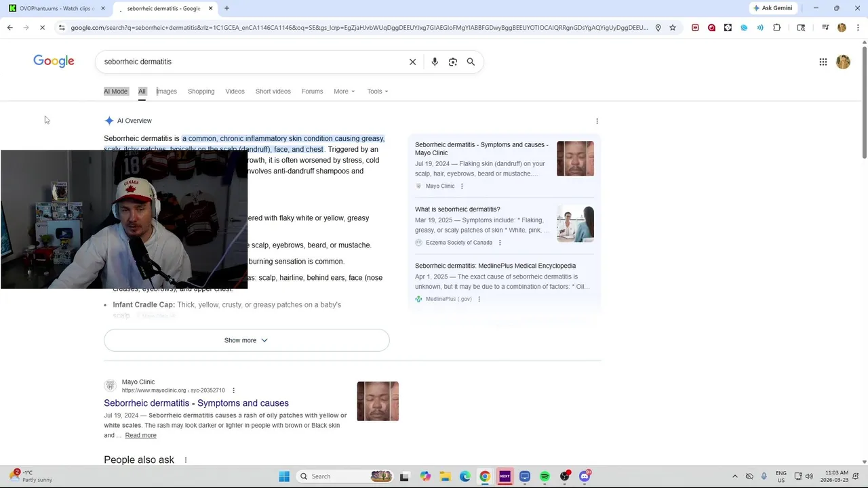The image size is (868, 488).
Task: Go to Google homepage via logo
Action: [54, 61]
